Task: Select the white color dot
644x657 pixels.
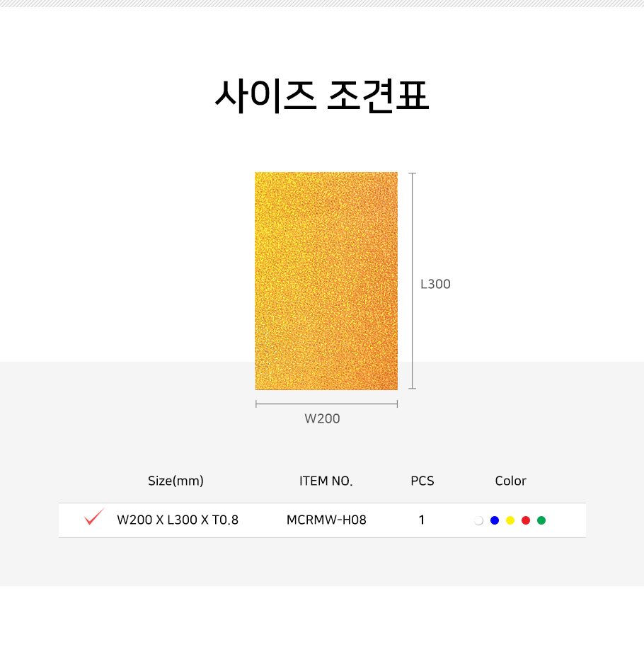Action: click(478, 520)
